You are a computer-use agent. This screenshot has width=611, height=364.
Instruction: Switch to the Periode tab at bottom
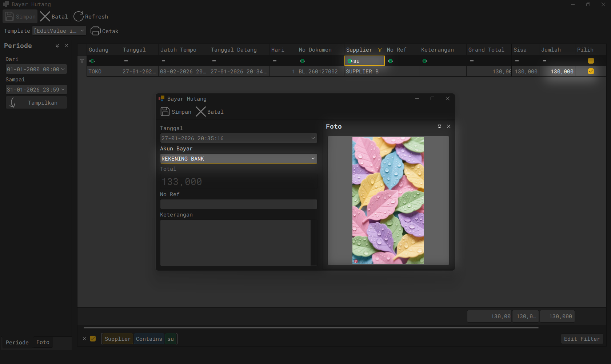click(17, 342)
